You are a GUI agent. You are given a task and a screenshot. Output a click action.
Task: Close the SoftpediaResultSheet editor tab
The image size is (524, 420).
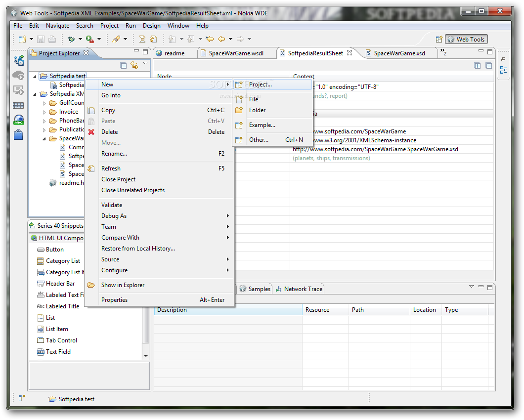pyautogui.click(x=349, y=53)
